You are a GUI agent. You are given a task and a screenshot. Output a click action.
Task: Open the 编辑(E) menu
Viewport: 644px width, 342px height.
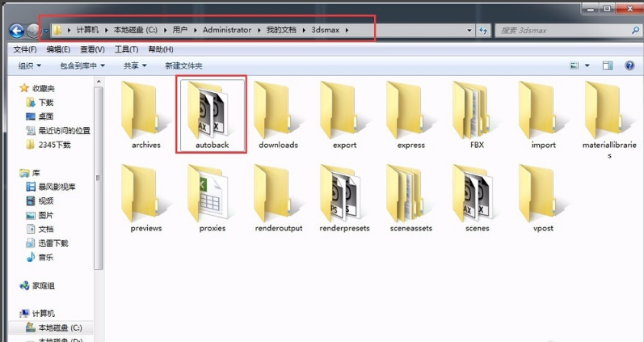[x=58, y=49]
